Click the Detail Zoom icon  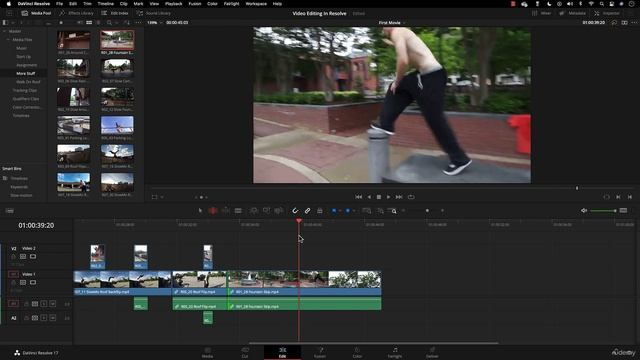(380, 211)
